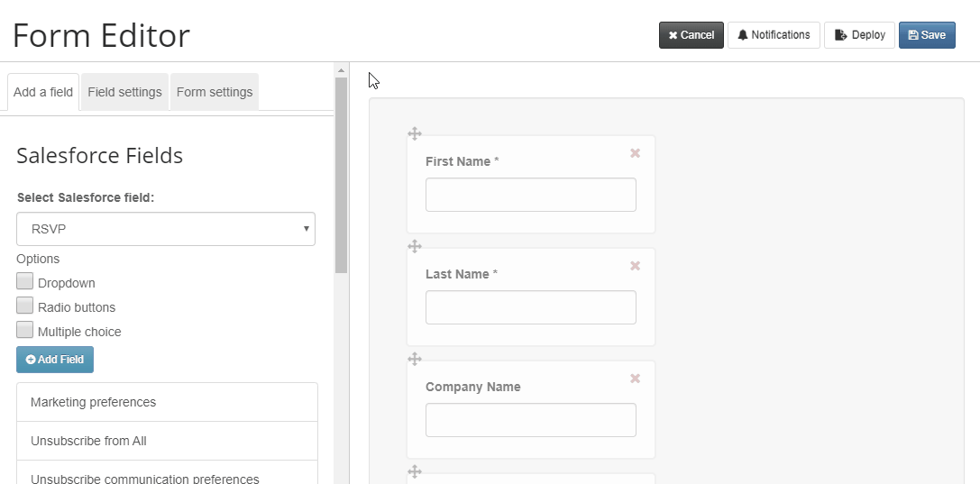Click the move handle above Last Name field
Viewport: 980px width, 484px height.
[x=415, y=246]
